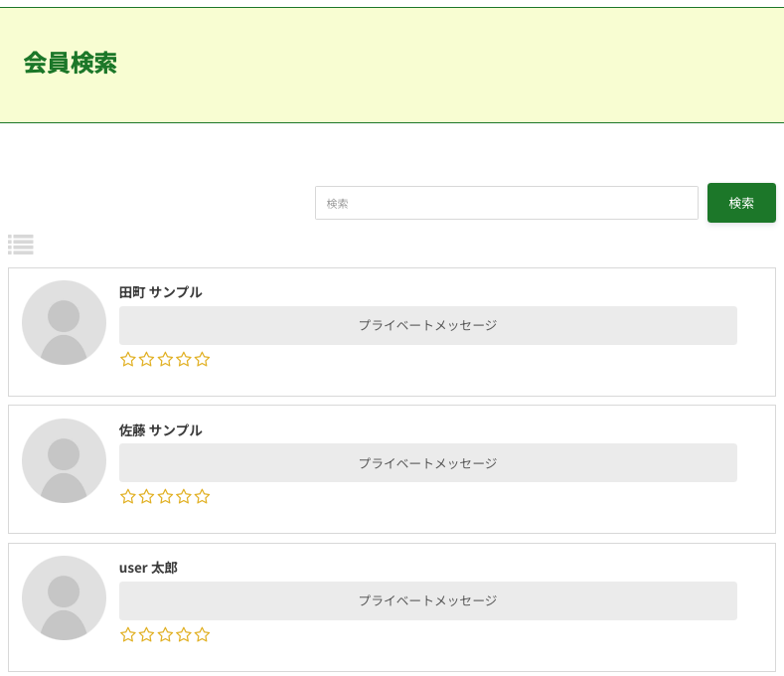Select first star under 佐藤 サンプル

click(128, 497)
